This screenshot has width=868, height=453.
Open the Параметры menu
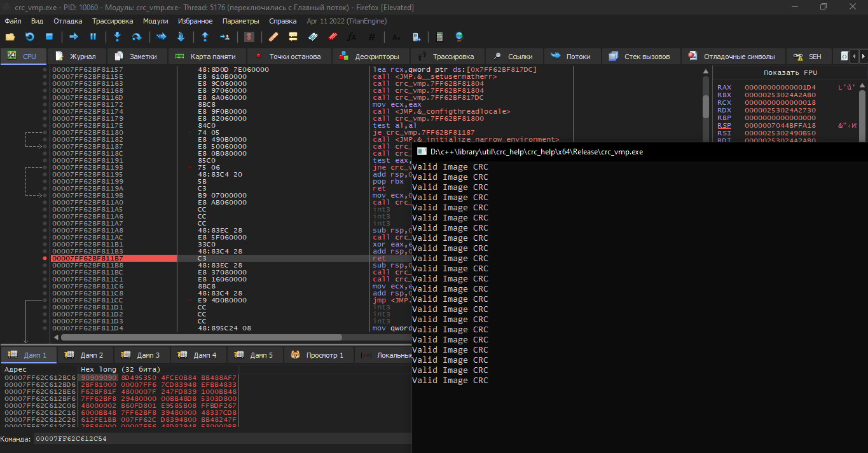240,21
